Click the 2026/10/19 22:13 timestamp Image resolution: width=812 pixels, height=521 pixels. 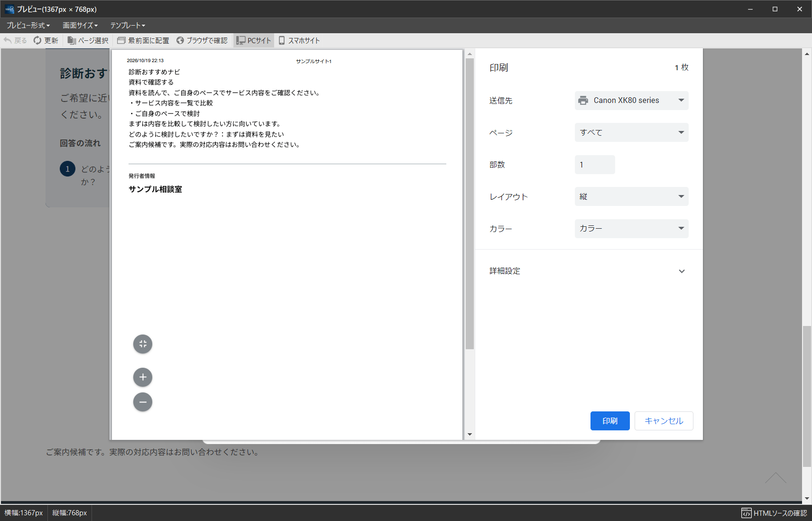pos(145,61)
